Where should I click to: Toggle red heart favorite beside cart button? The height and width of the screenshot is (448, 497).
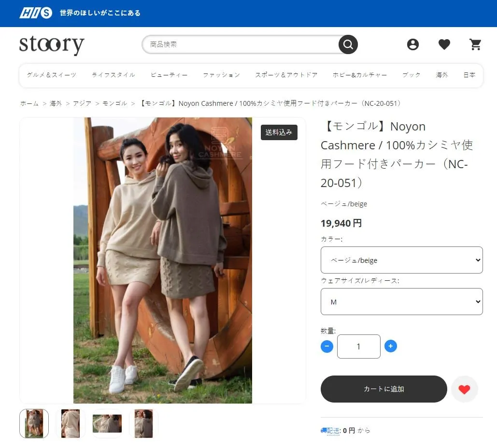(x=464, y=389)
